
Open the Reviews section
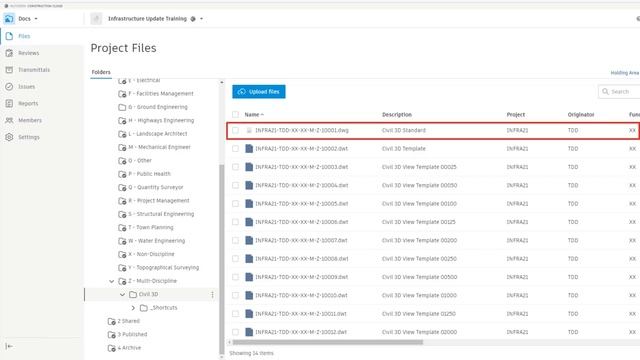coord(28,53)
